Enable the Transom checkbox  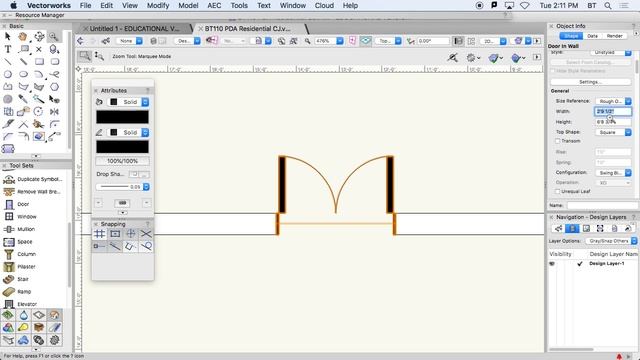click(x=558, y=141)
